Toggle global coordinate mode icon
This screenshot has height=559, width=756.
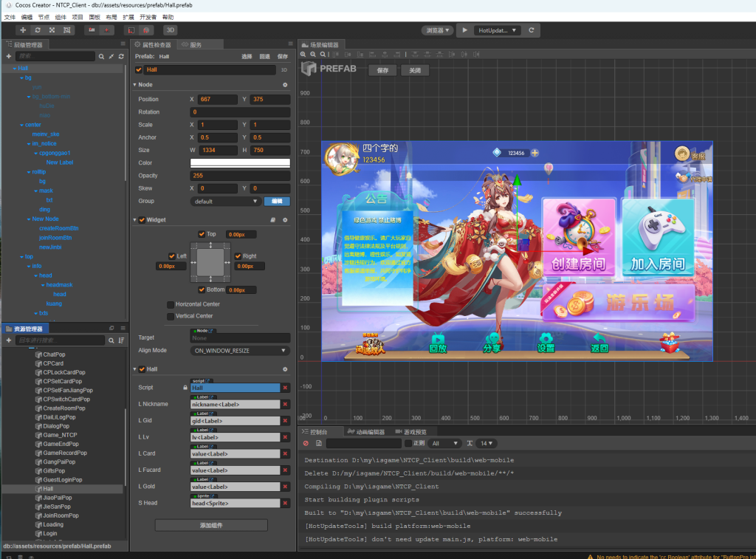pyautogui.click(x=146, y=30)
